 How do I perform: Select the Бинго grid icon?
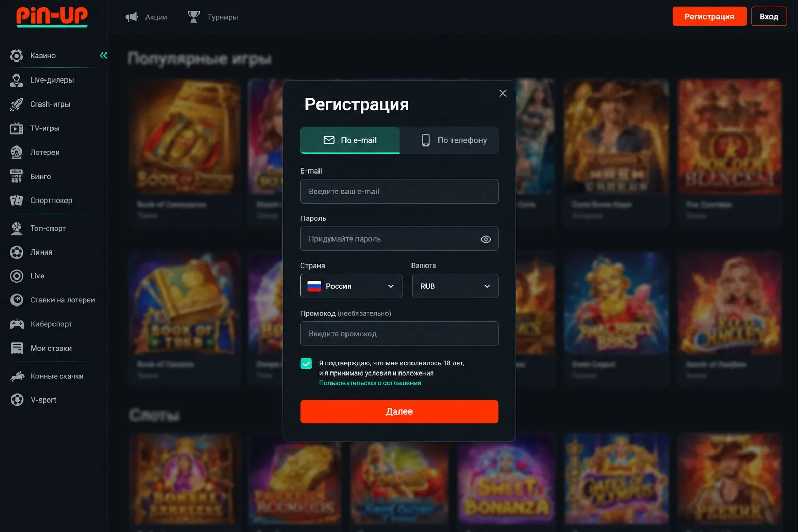(x=17, y=177)
